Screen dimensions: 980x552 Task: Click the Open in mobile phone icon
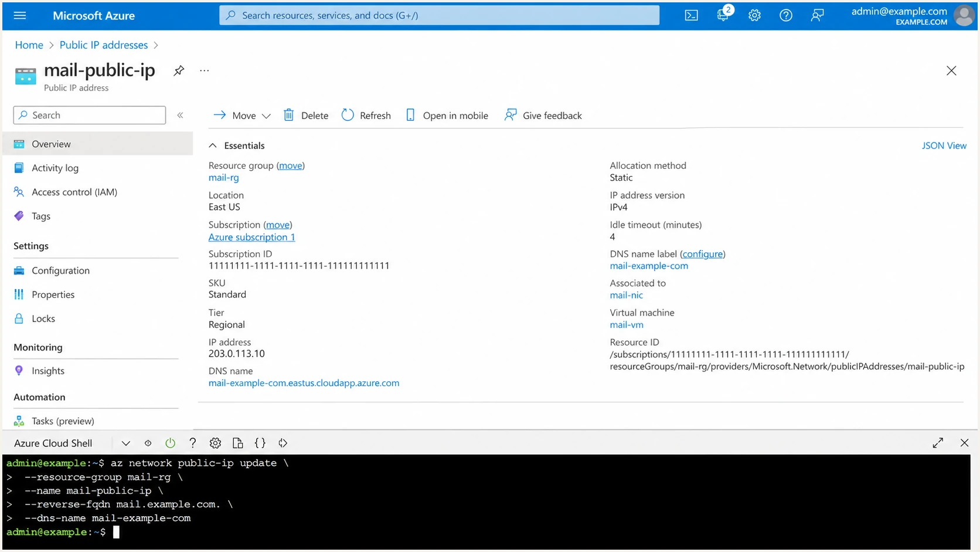410,115
